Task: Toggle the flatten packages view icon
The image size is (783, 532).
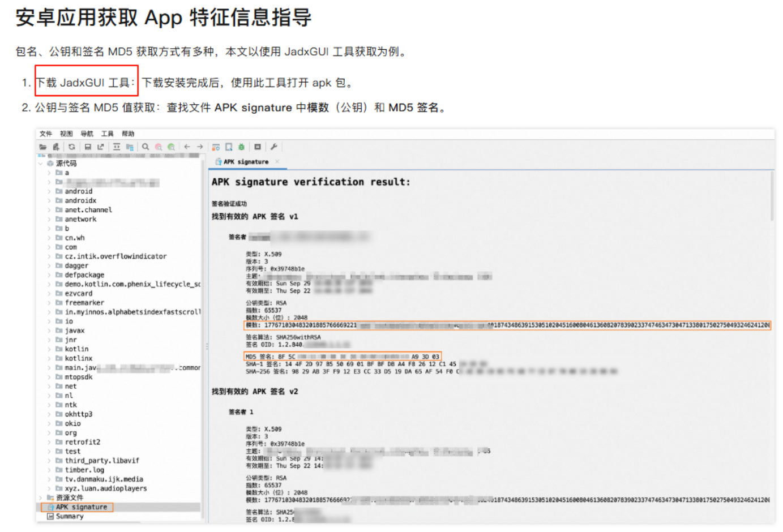Action: [x=129, y=147]
